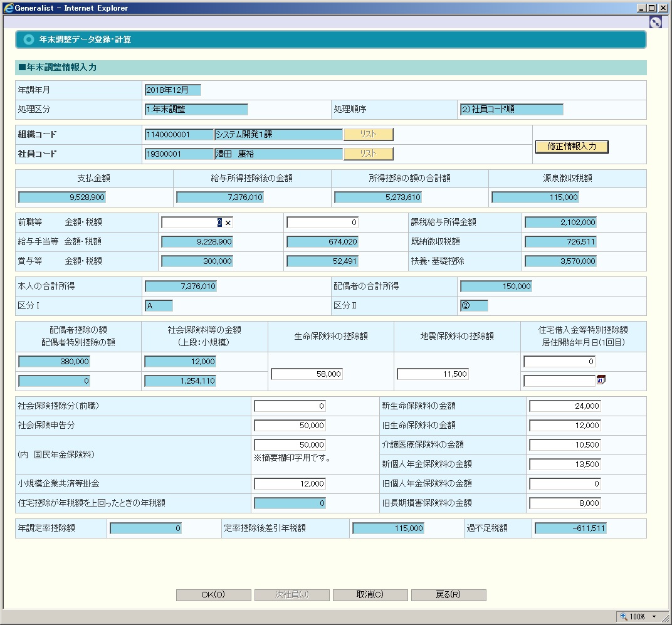Click the calendar date picker icon
Viewport: 672px width, 625px height.
pyautogui.click(x=601, y=381)
